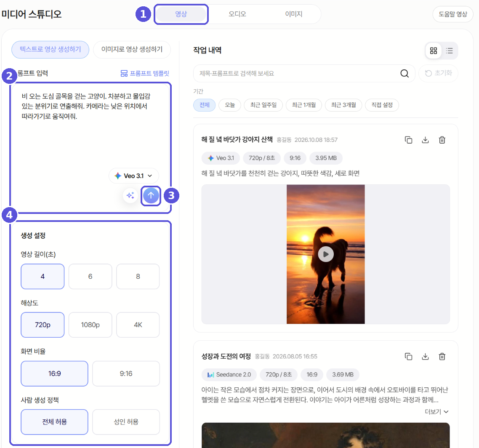Open the 도움말 영상 button
This screenshot has width=479, height=448.
click(x=453, y=14)
